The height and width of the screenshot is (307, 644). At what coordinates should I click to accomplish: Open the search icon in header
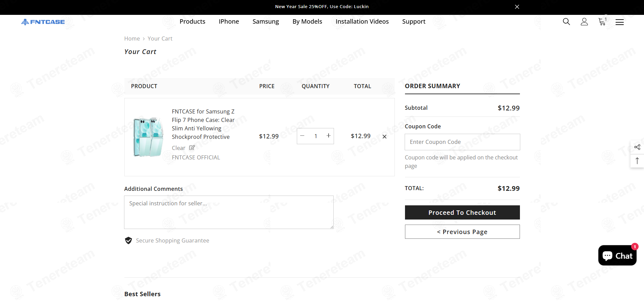[566, 22]
